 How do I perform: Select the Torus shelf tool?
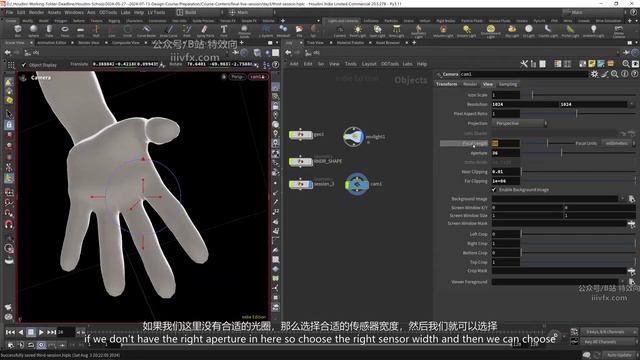coord(65,30)
